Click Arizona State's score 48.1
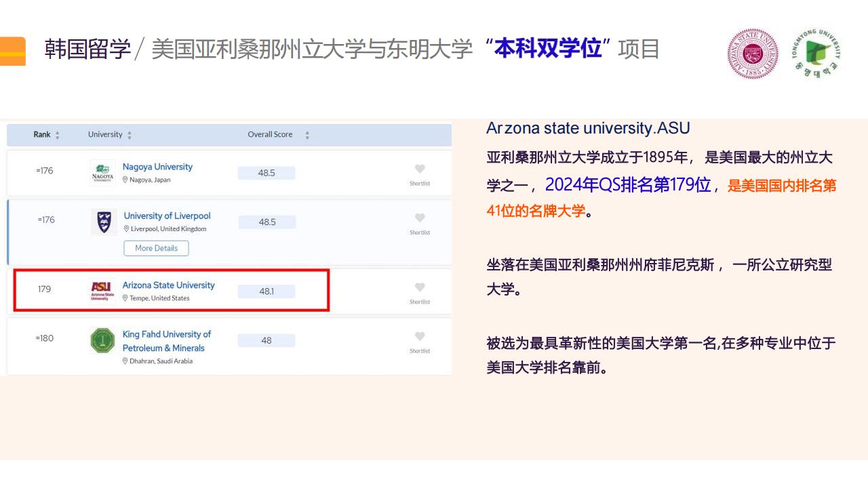The width and height of the screenshot is (868, 488). (x=267, y=291)
